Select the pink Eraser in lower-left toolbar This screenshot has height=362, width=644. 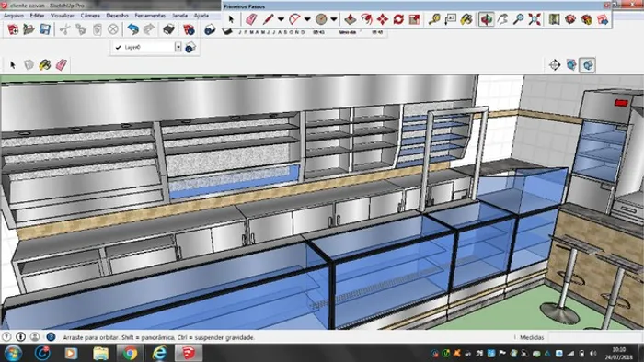[x=62, y=65]
